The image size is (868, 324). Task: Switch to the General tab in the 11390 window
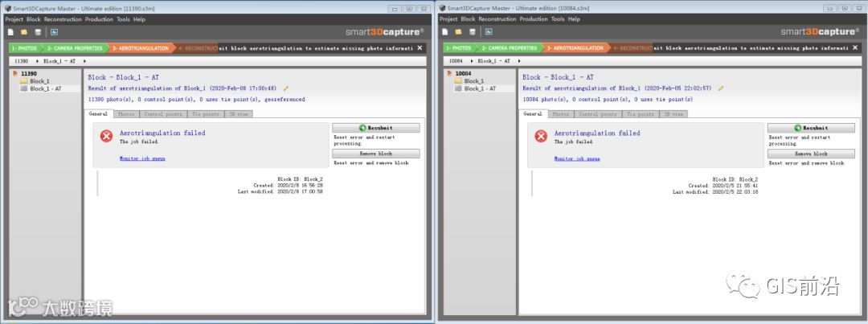point(99,114)
